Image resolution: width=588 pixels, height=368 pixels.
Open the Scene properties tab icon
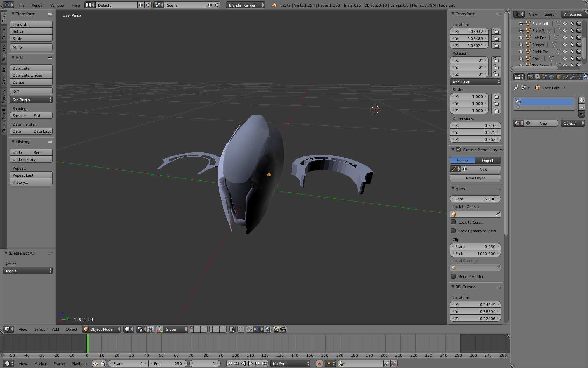545,77
